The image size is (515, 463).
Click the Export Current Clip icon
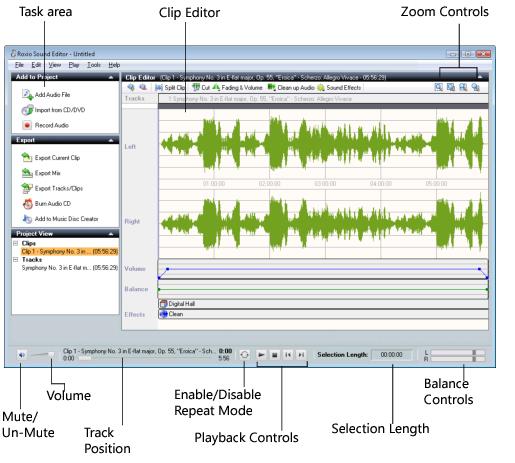pyautogui.click(x=27, y=157)
